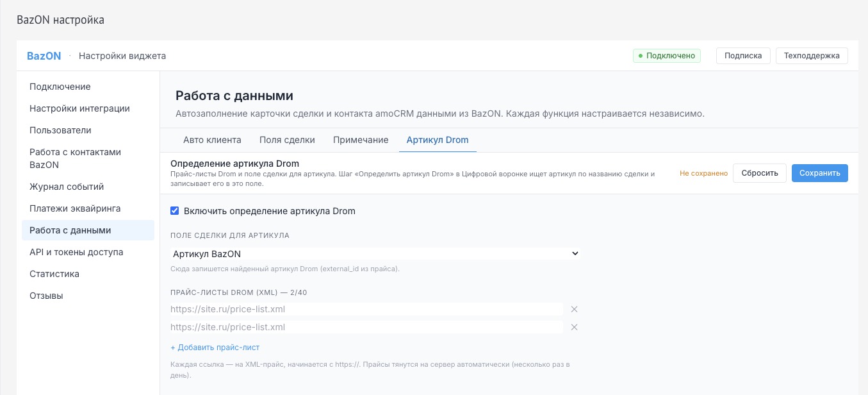Open 'Пользователи' sidebar section
This screenshot has width=868, height=395.
click(x=88, y=130)
